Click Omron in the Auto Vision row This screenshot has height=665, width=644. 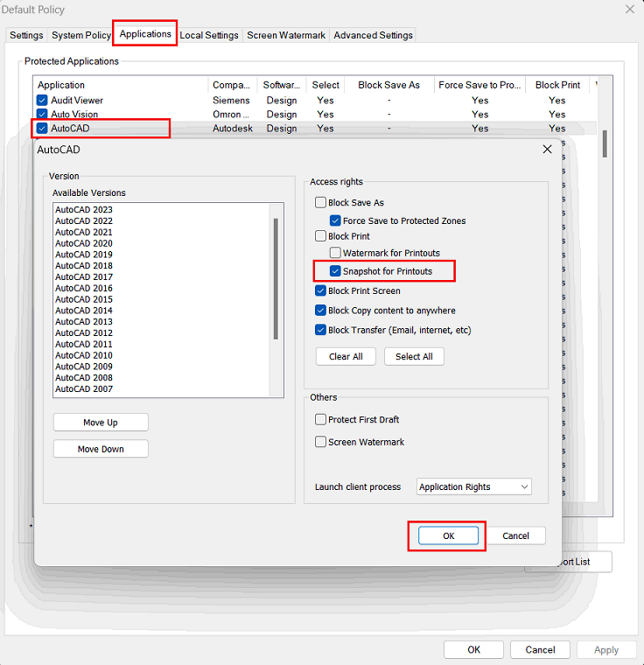pos(231,115)
